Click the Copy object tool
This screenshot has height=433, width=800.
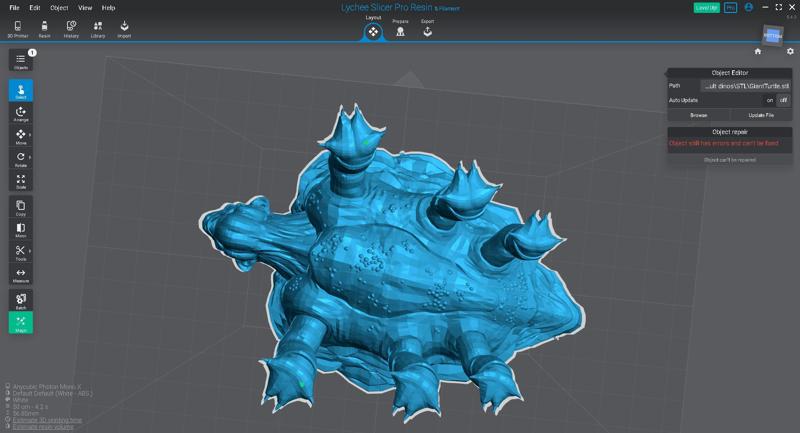(x=21, y=207)
